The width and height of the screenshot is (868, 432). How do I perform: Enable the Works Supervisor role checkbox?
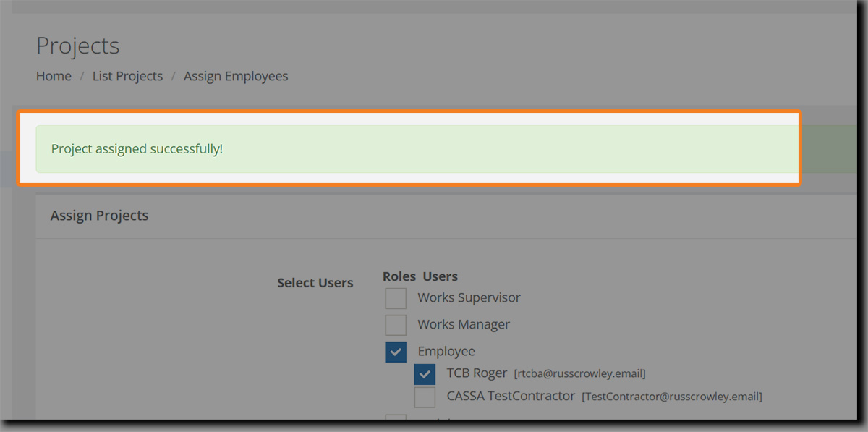396,298
